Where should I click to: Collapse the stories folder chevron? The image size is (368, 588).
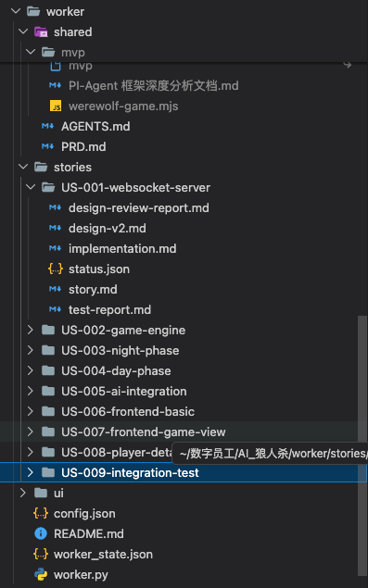click(23, 167)
